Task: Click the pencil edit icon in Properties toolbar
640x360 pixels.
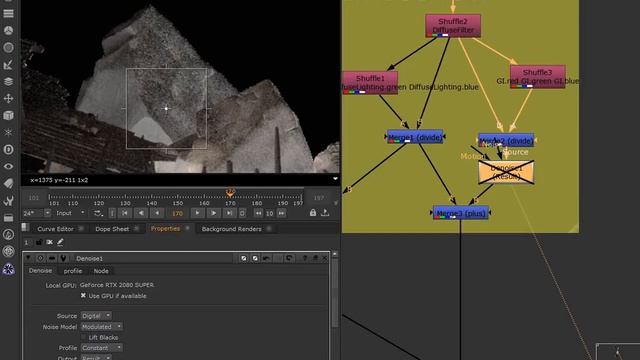Action: (60, 242)
